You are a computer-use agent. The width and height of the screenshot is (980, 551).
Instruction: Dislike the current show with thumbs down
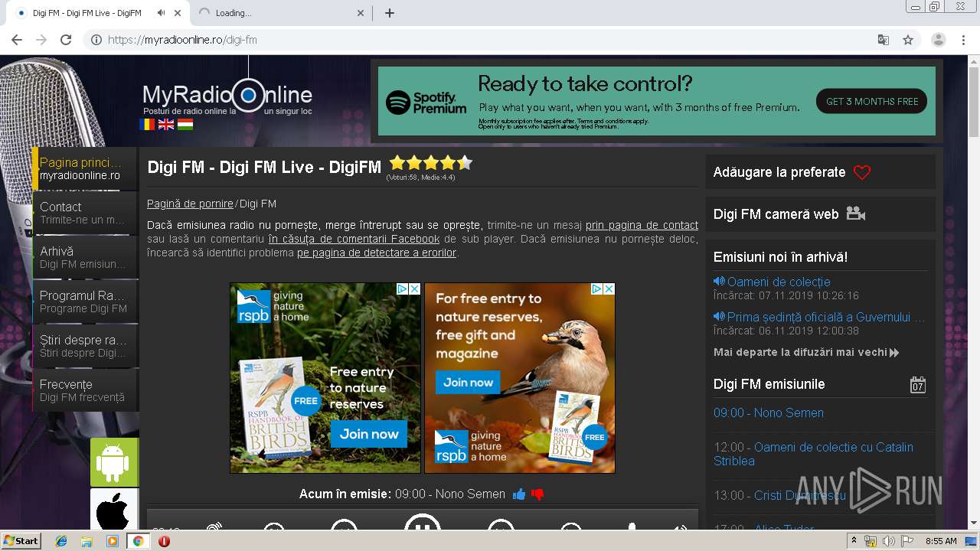tap(537, 494)
